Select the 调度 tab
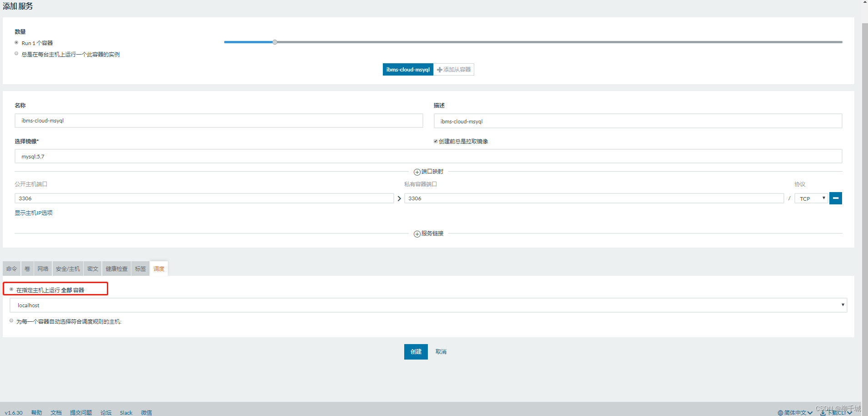 [159, 269]
